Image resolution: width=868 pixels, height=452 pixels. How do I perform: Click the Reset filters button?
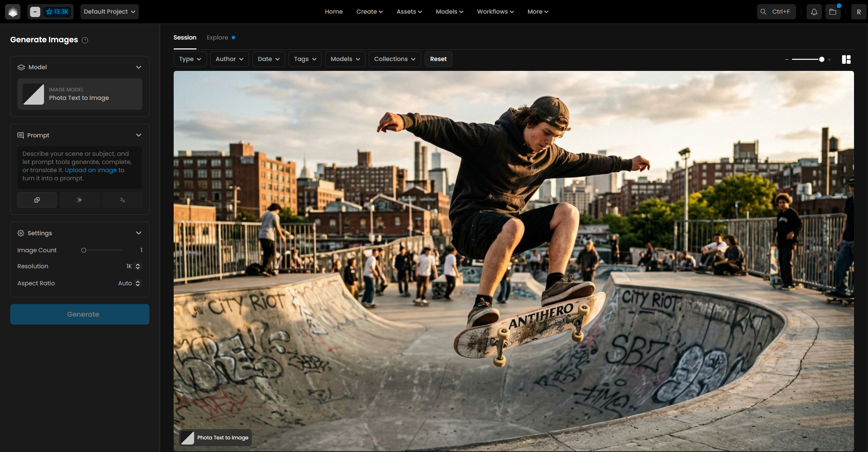coord(438,59)
